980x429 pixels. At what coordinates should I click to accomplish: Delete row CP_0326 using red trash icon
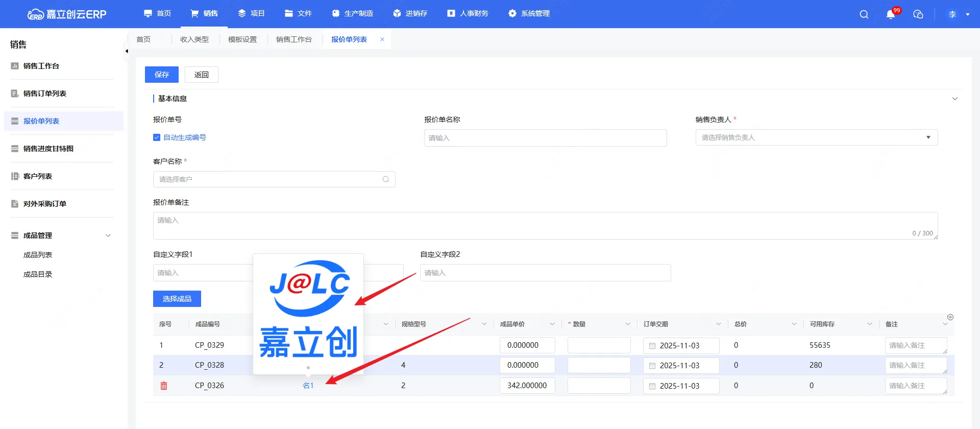(164, 386)
